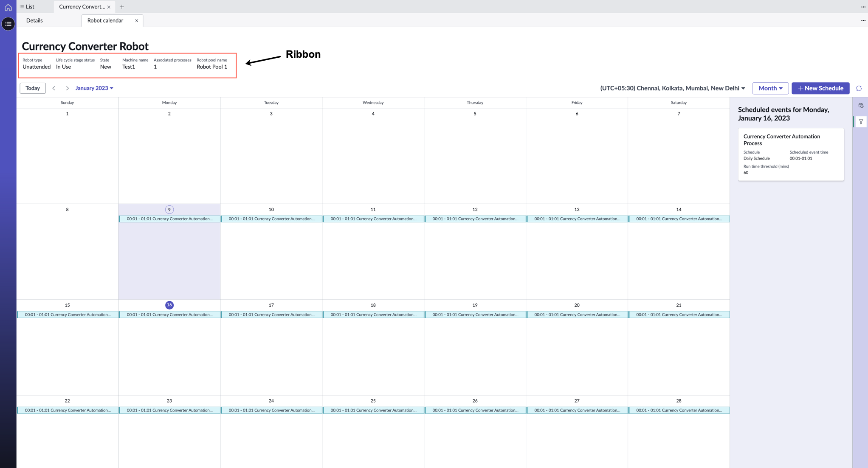
Task: Expand the January 2023 month picker
Action: coord(94,88)
